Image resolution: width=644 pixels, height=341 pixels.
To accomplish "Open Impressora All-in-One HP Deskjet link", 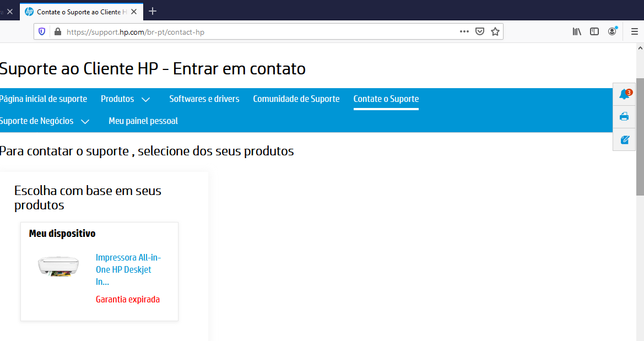I will (x=128, y=269).
